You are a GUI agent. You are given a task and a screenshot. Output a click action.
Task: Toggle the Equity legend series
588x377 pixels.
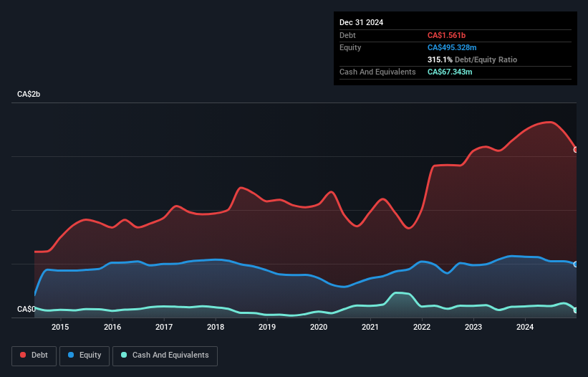pos(85,355)
